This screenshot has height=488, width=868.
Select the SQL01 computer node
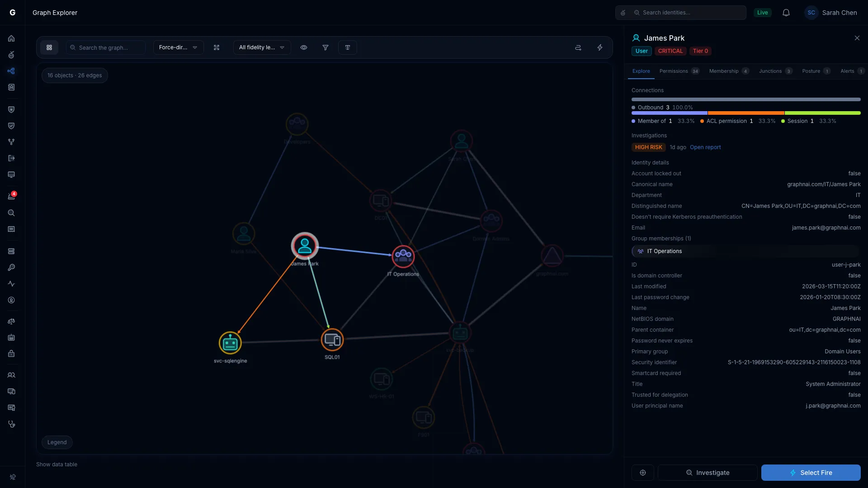coord(332,340)
